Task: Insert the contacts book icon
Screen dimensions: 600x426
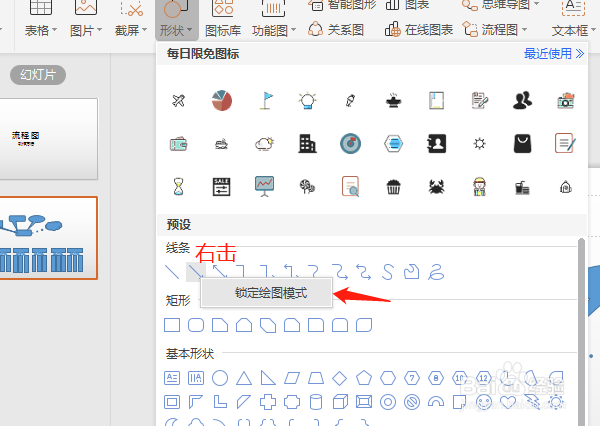Action: pyautogui.click(x=436, y=144)
